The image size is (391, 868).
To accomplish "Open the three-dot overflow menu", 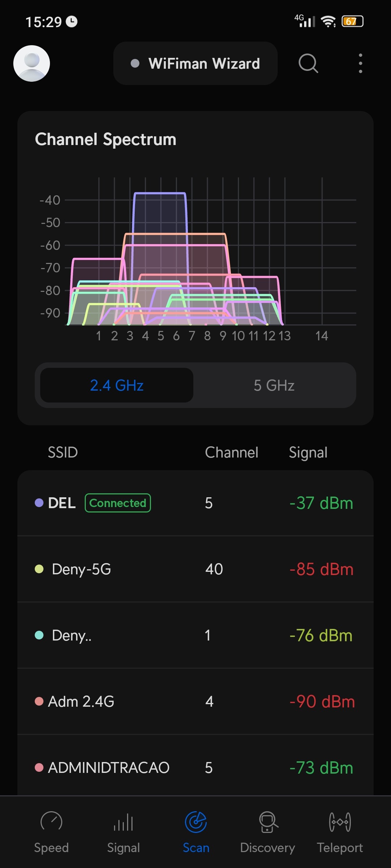I will (x=360, y=64).
